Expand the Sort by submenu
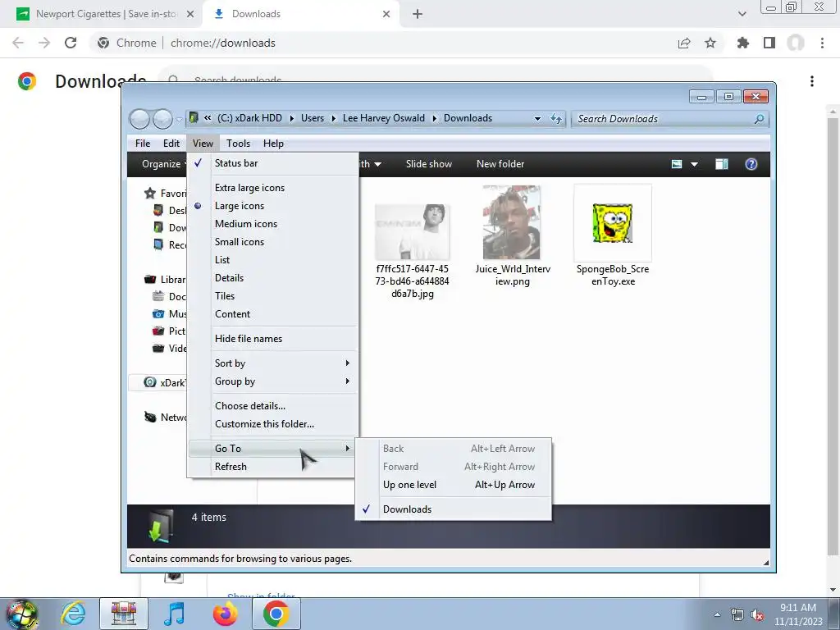Viewport: 840px width, 630px height. (x=273, y=363)
